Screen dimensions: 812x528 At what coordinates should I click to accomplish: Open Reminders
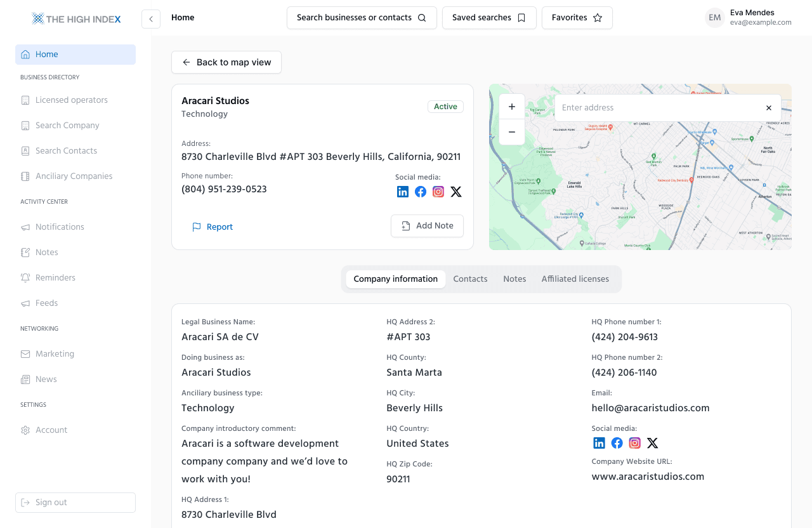tap(75, 278)
